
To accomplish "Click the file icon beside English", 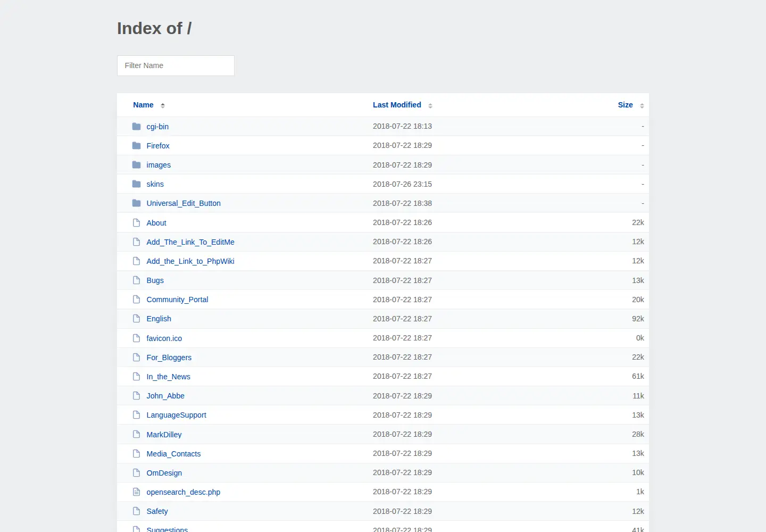I will coord(137,319).
